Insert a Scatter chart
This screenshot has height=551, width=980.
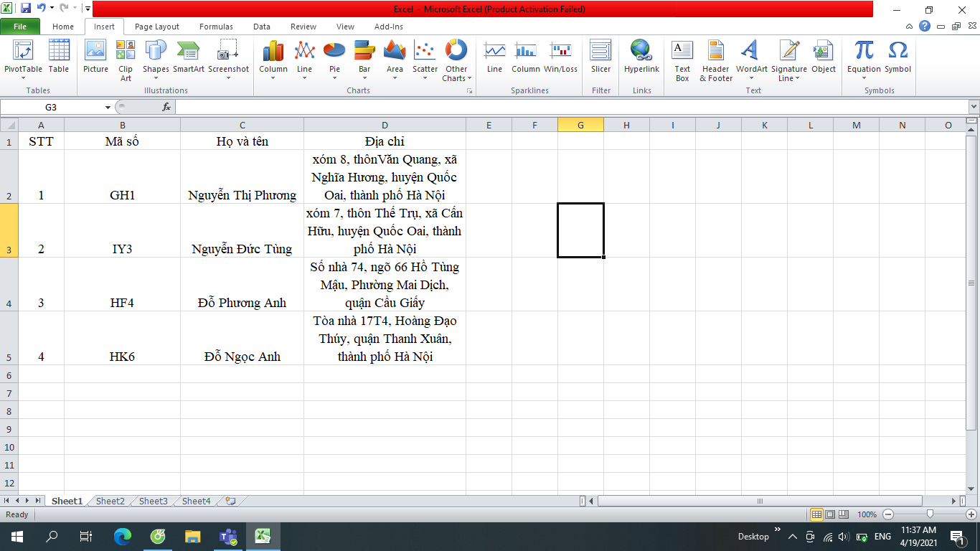pyautogui.click(x=425, y=60)
